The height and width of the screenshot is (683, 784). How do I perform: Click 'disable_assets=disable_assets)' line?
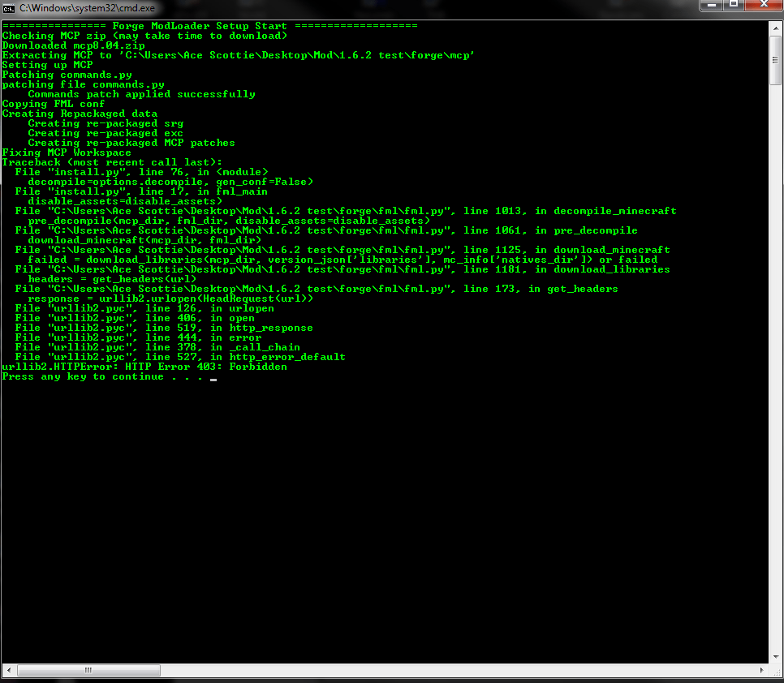point(125,201)
